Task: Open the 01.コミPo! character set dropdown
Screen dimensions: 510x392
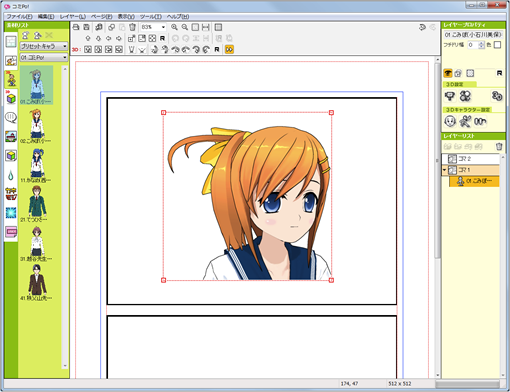Action: tap(44, 57)
